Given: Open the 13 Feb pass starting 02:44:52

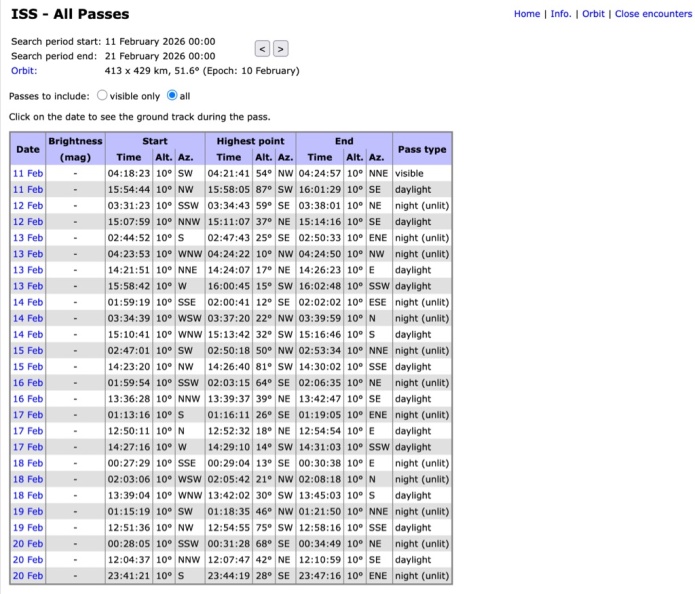Looking at the screenshot, I should coord(27,237).
